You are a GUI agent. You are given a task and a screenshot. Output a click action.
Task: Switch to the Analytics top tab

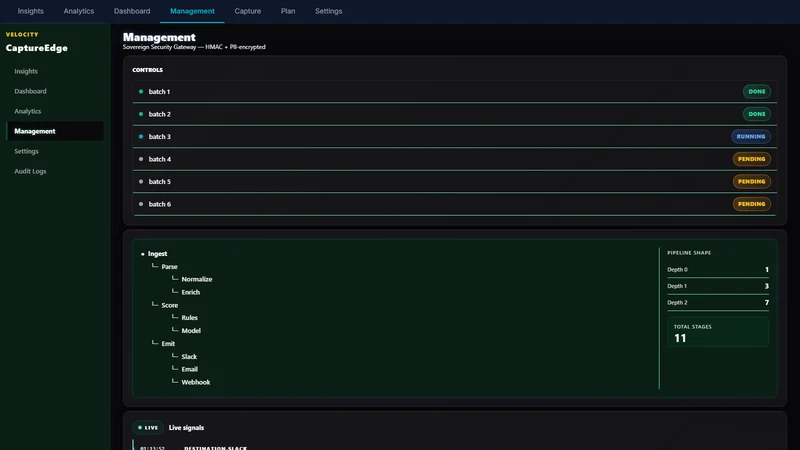[79, 11]
